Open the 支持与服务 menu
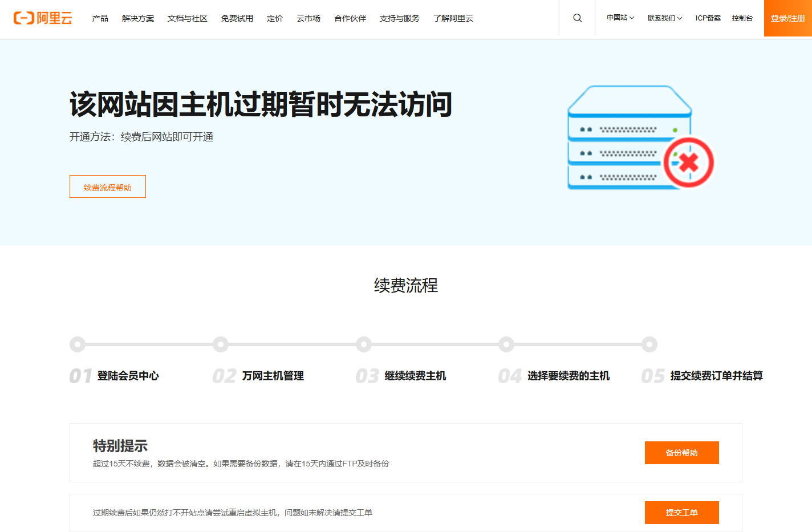The width and height of the screenshot is (812, 532). [x=400, y=18]
